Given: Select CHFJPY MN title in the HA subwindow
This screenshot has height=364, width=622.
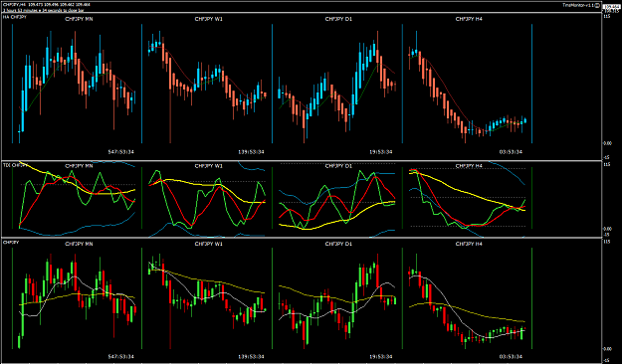Looking at the screenshot, I should [79, 19].
